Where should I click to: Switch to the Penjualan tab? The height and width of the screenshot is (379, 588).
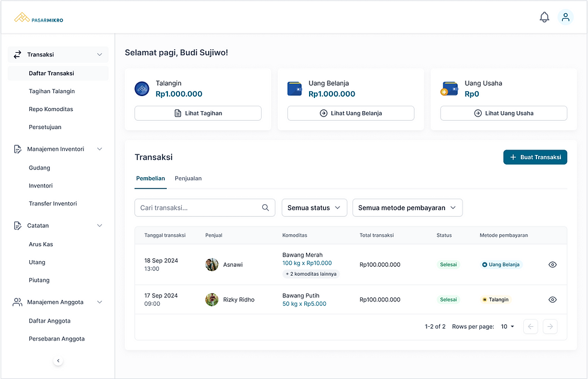pos(188,178)
